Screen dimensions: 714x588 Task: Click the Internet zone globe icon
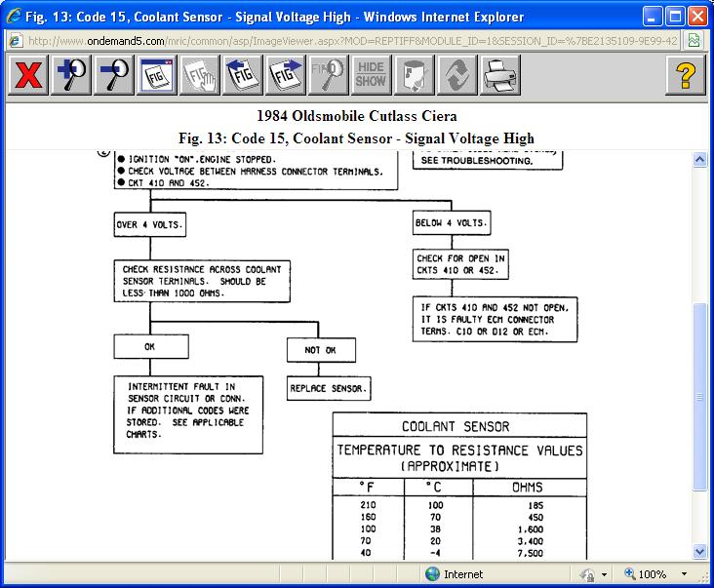[x=432, y=574]
